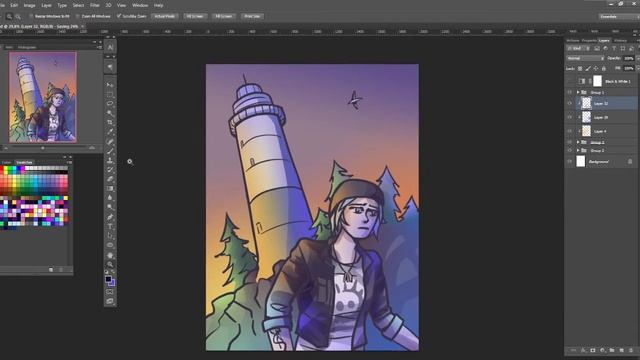Click the Zoom Out icon in options bar

(18, 16)
